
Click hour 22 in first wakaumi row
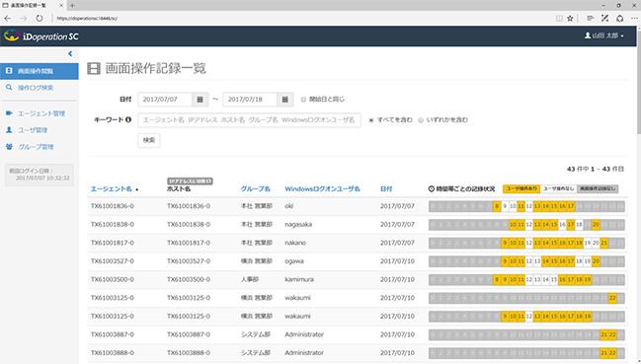coord(612,298)
